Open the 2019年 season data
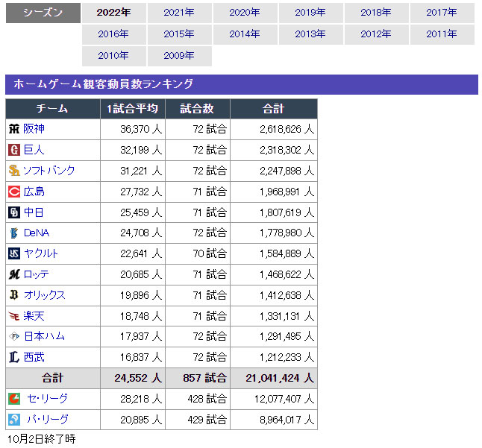 pos(311,13)
